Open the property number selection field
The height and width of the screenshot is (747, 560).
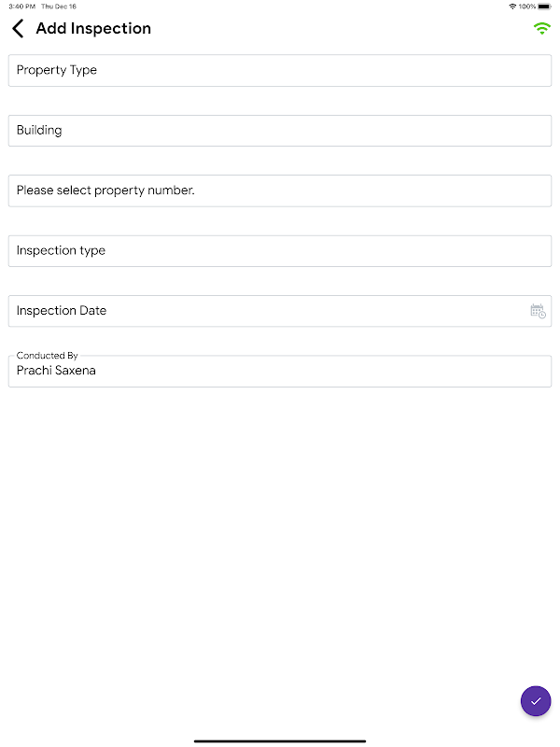pos(280,190)
